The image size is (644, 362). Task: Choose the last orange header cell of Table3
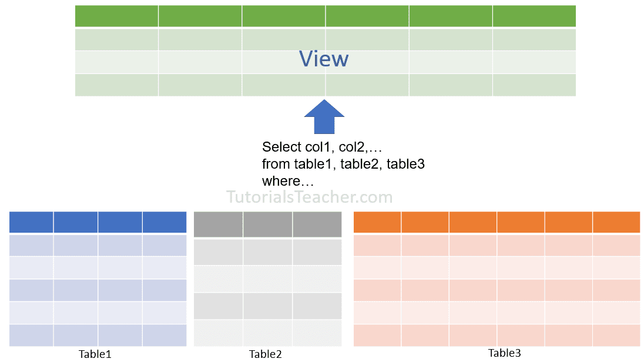pos(616,222)
